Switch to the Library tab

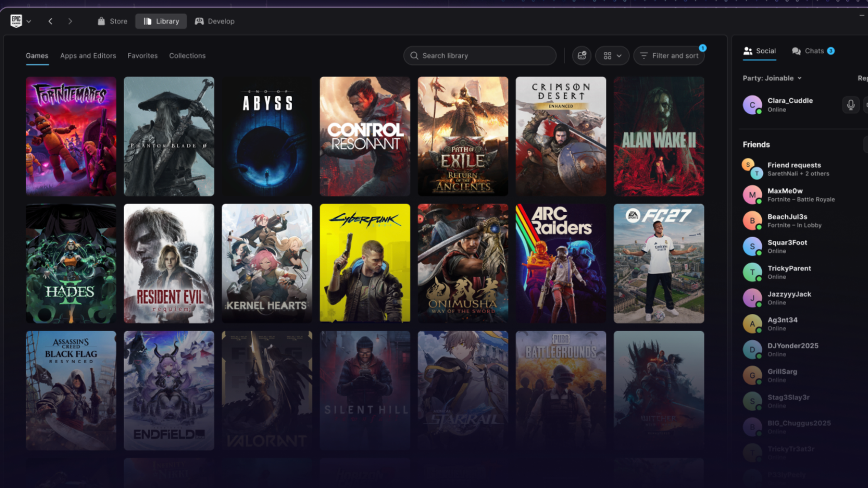(161, 21)
